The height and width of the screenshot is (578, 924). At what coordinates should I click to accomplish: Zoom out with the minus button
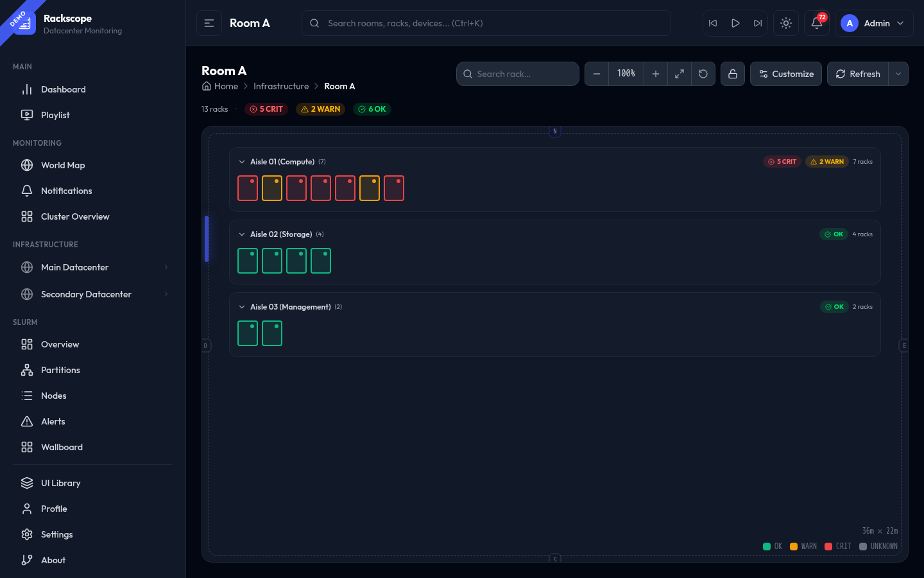[596, 74]
